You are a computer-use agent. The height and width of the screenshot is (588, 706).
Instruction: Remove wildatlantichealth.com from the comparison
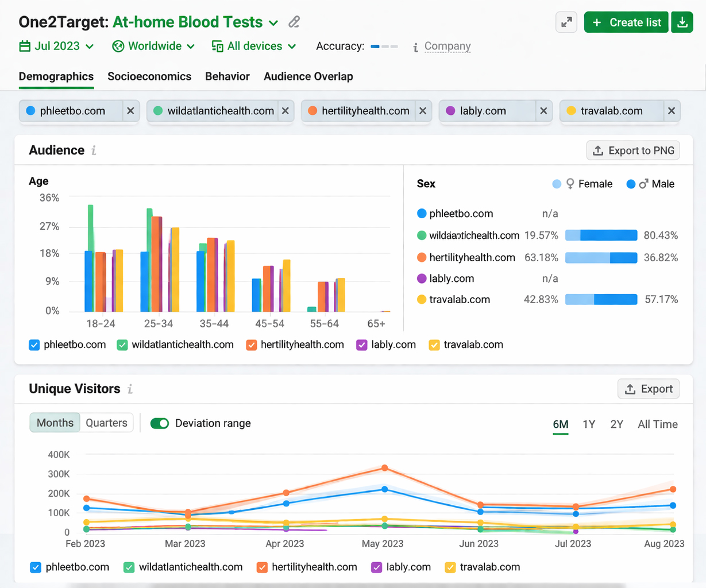click(x=285, y=111)
